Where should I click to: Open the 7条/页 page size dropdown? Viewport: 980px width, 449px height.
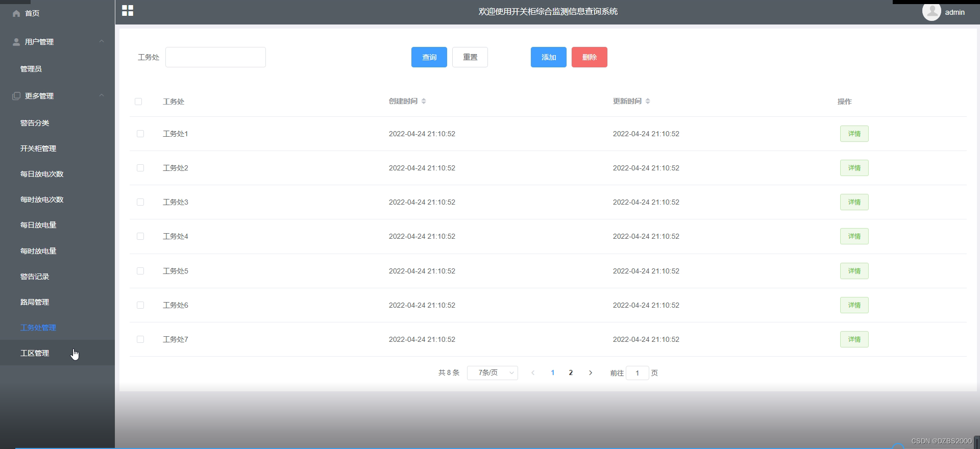493,373
